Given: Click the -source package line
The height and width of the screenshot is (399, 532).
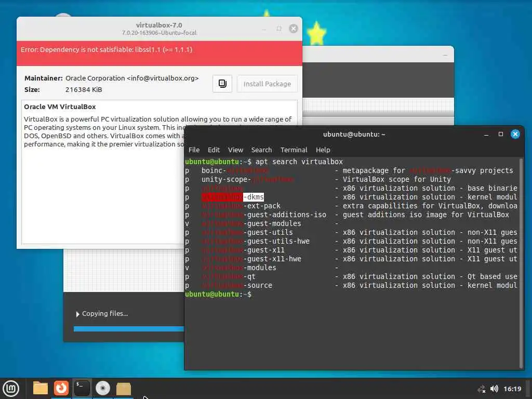Looking at the screenshot, I should coord(352,285).
